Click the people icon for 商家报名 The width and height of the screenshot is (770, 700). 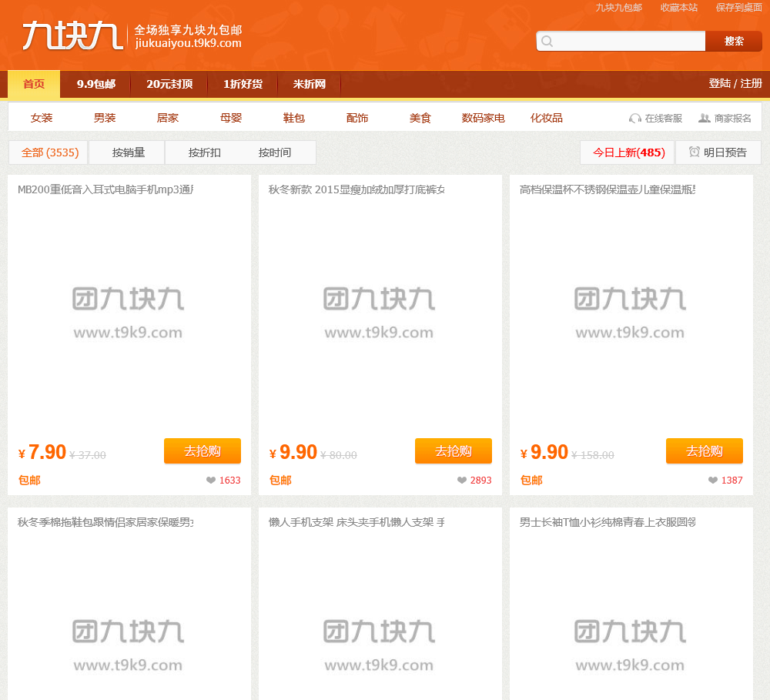(705, 119)
